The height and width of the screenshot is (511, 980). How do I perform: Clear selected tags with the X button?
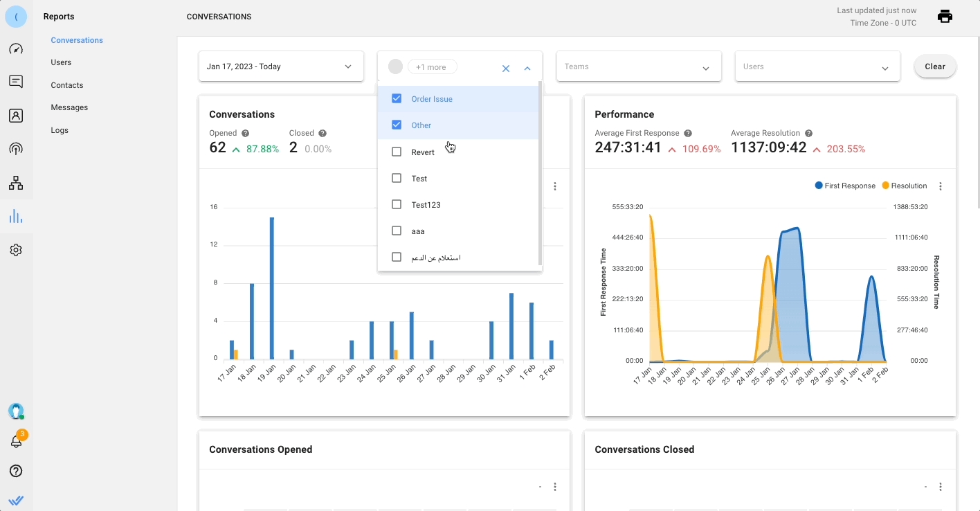point(506,68)
